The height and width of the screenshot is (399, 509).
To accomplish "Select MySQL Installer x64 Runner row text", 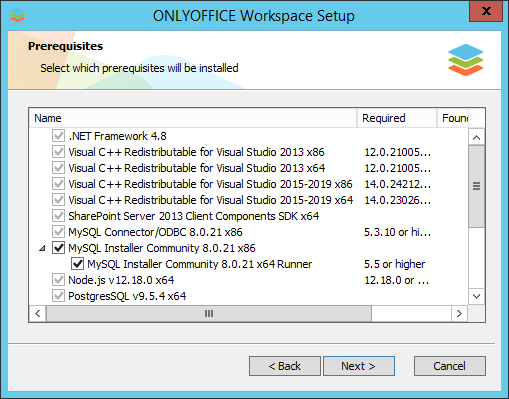I will pyautogui.click(x=200, y=264).
